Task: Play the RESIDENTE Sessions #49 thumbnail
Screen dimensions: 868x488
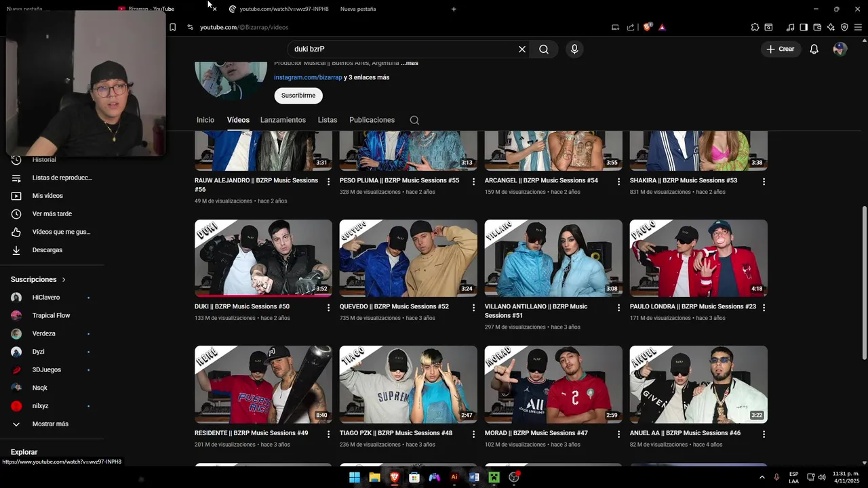Action: click(x=263, y=384)
